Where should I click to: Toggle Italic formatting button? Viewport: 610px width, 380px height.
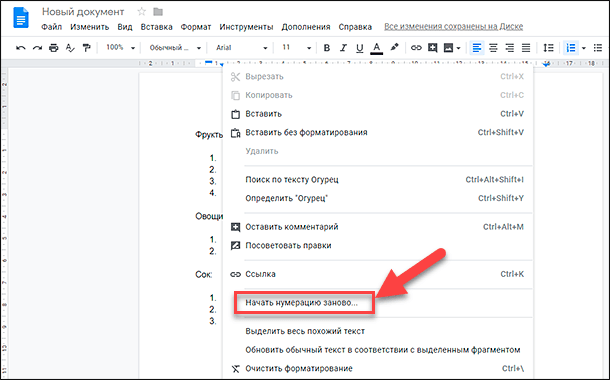(343, 48)
